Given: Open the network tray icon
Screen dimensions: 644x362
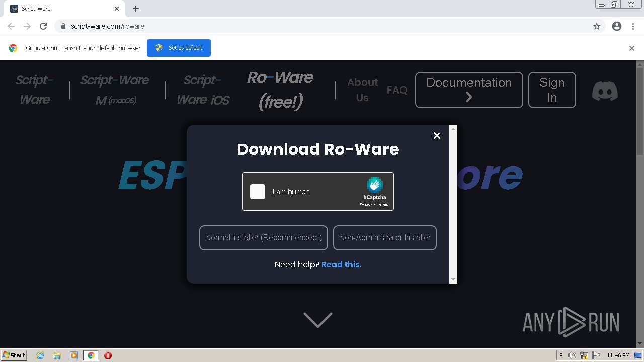Looking at the screenshot, I should click(x=584, y=355).
